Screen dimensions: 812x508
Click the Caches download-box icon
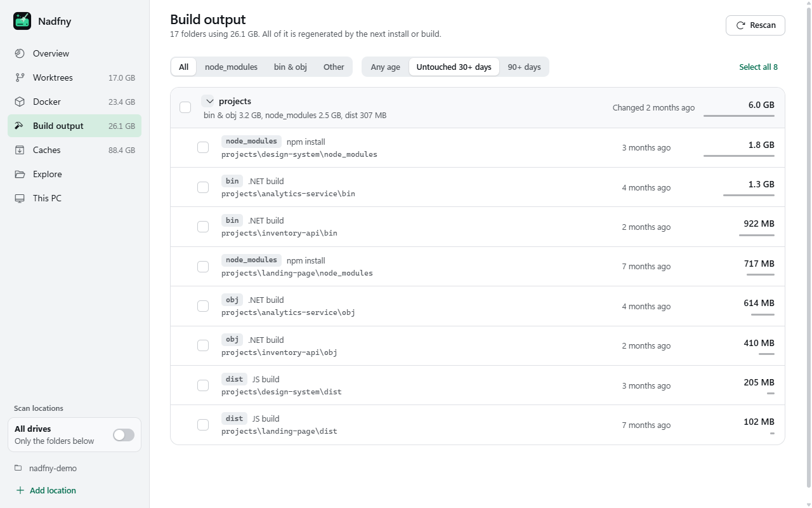coord(20,150)
